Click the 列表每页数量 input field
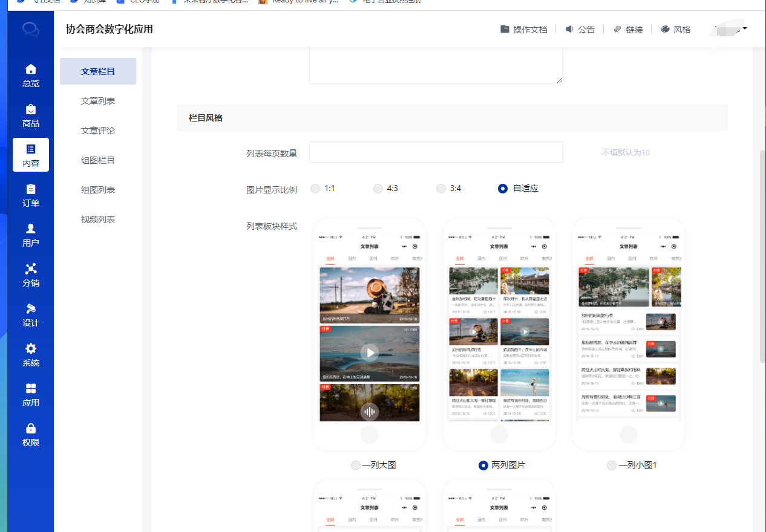This screenshot has height=532, width=766. point(436,152)
